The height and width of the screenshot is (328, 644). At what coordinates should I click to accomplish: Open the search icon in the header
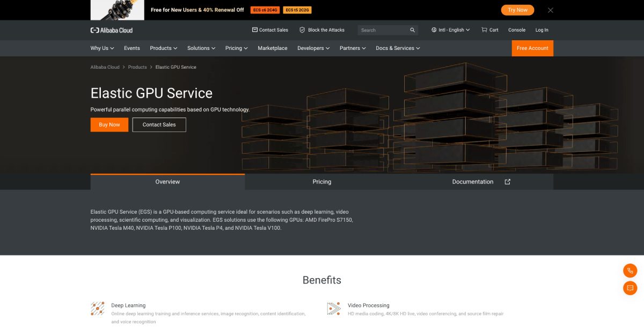412,30
